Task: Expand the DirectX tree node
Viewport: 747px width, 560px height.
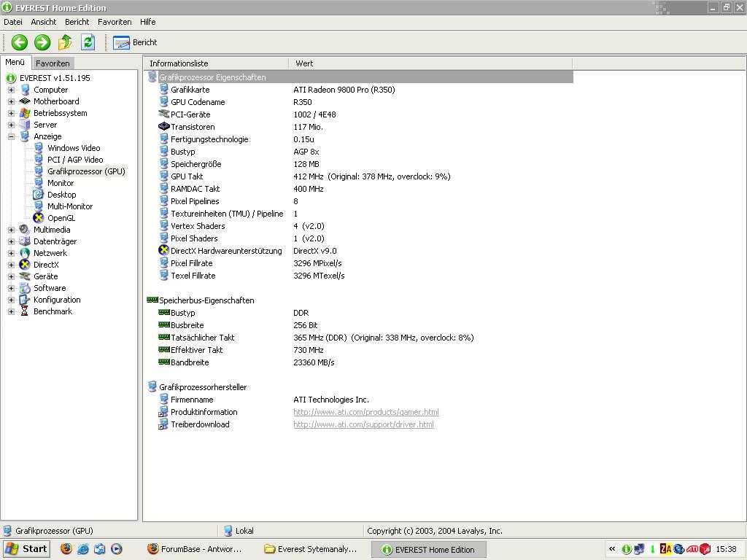Action: [x=11, y=265]
